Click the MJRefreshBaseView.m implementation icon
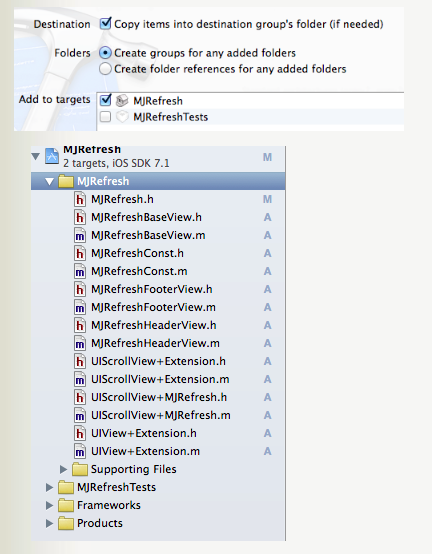 point(80,235)
